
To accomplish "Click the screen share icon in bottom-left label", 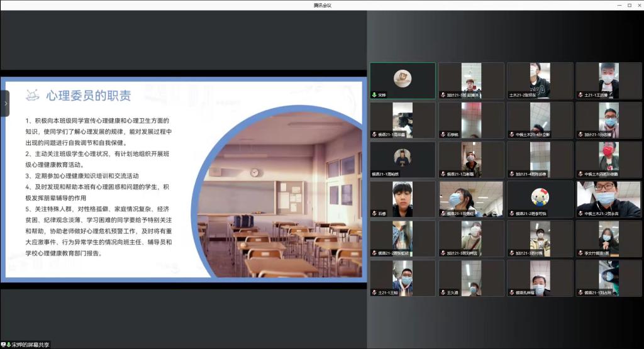I will tap(3, 345).
